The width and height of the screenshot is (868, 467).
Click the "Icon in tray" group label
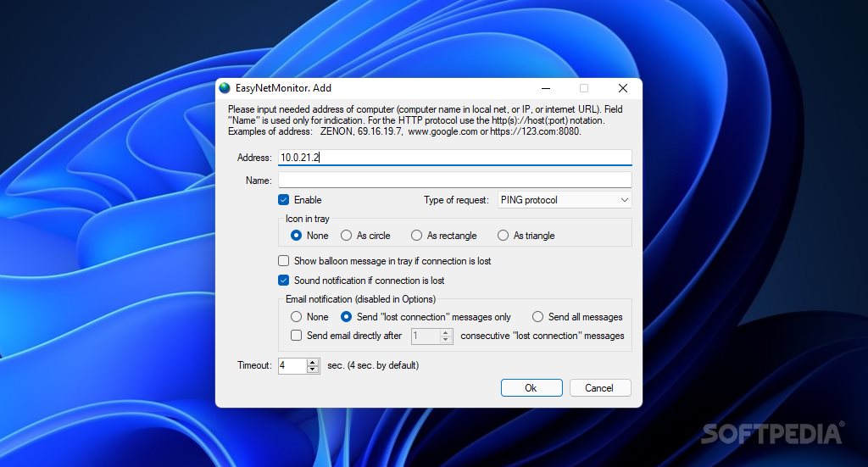[307, 219]
